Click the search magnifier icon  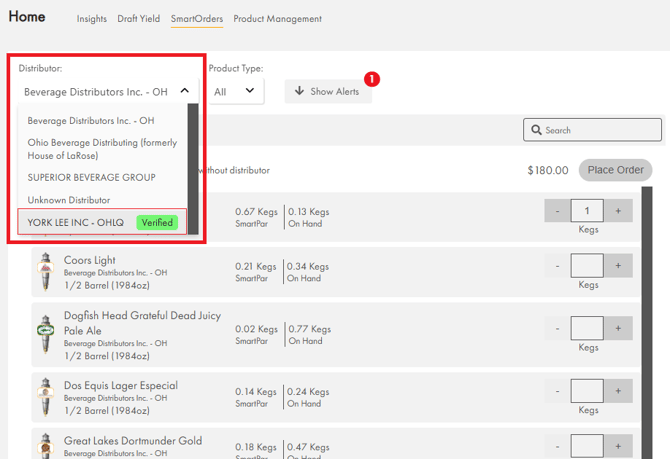537,130
